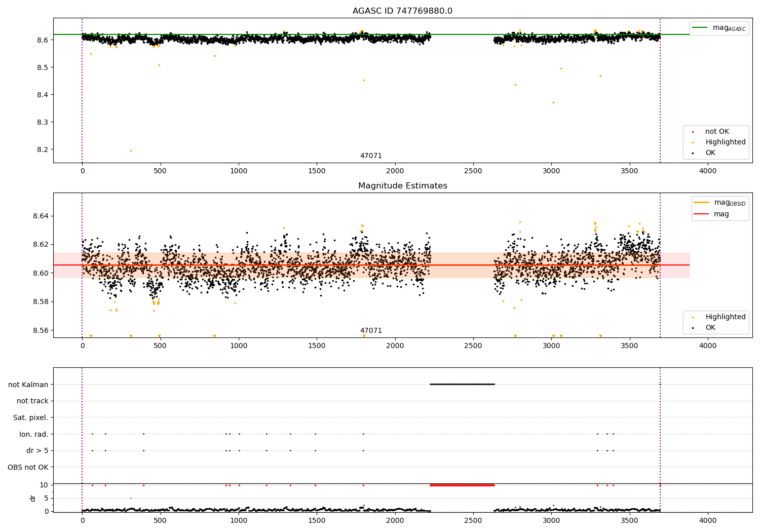Click the red line sample beside 'mag' legend entry
Screen dimensions: 760x532
(701, 214)
